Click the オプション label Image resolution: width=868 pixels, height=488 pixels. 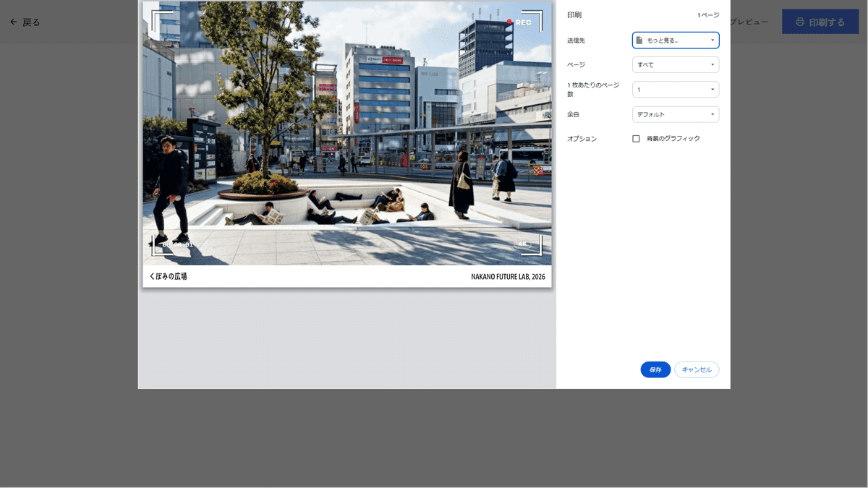tap(582, 139)
